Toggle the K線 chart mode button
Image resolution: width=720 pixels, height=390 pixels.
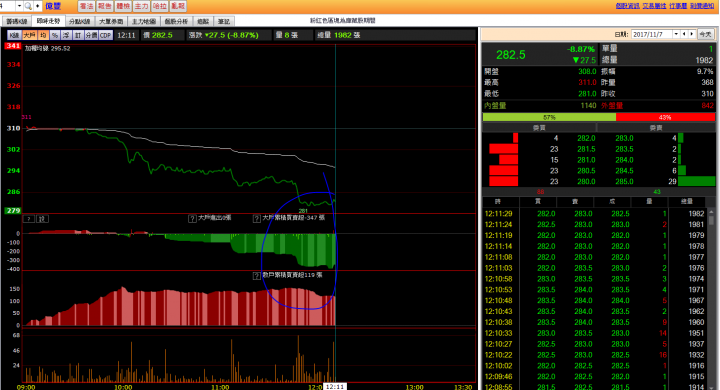[x=14, y=35]
